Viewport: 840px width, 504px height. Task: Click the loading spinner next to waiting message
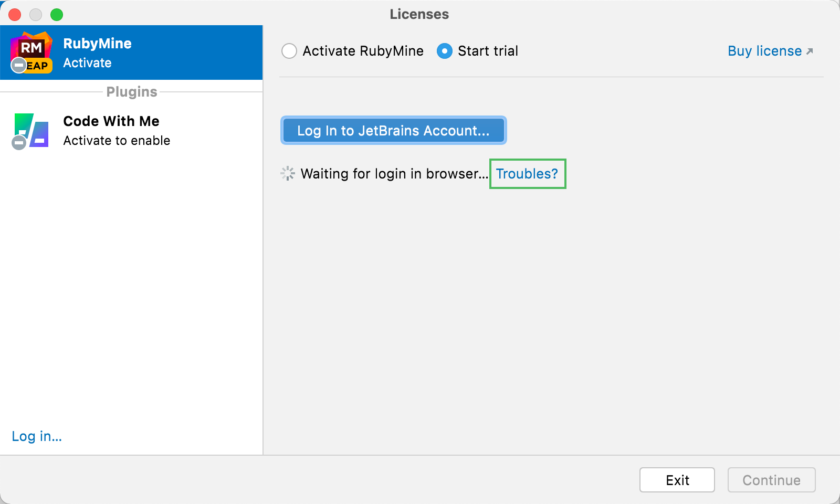[288, 174]
